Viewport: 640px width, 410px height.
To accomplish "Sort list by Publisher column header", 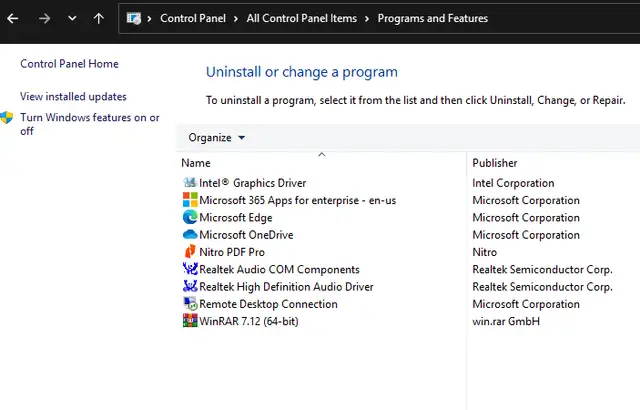I will 495,163.
